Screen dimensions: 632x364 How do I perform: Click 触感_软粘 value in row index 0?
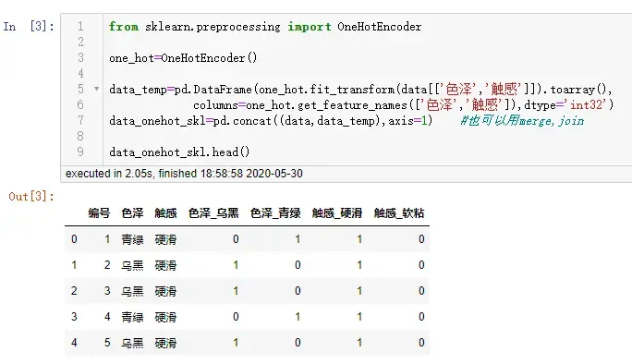pyautogui.click(x=421, y=239)
